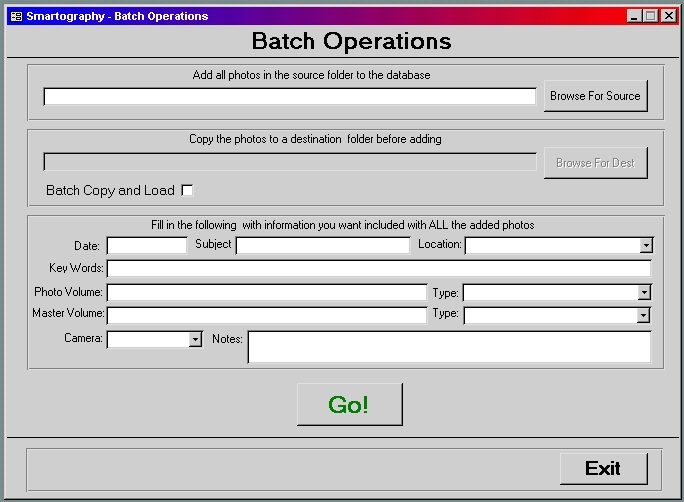Click the Smartography form icon in title bar
Screen dimensions: 684x502
[17, 16]
